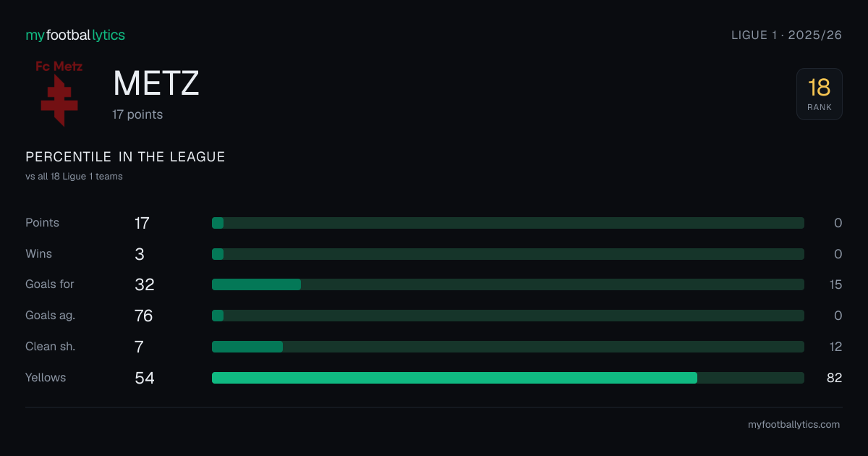Click the Goals for percentile number 15

835,284
